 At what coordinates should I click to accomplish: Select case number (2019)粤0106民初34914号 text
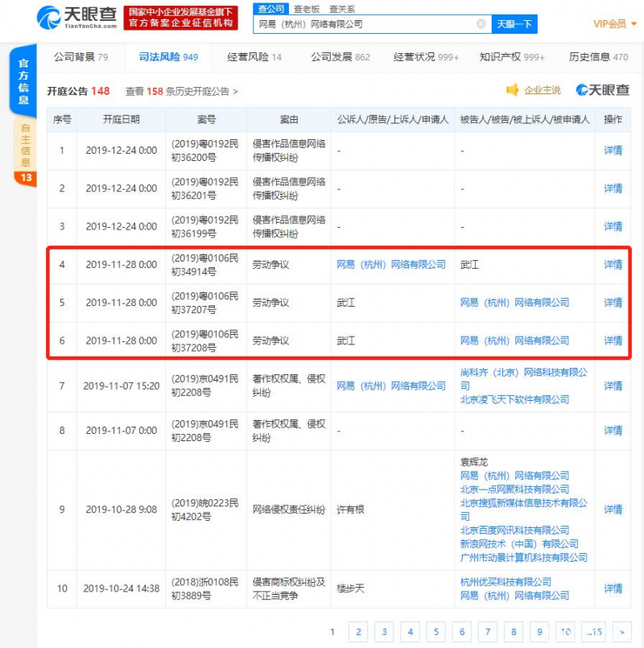click(x=204, y=265)
